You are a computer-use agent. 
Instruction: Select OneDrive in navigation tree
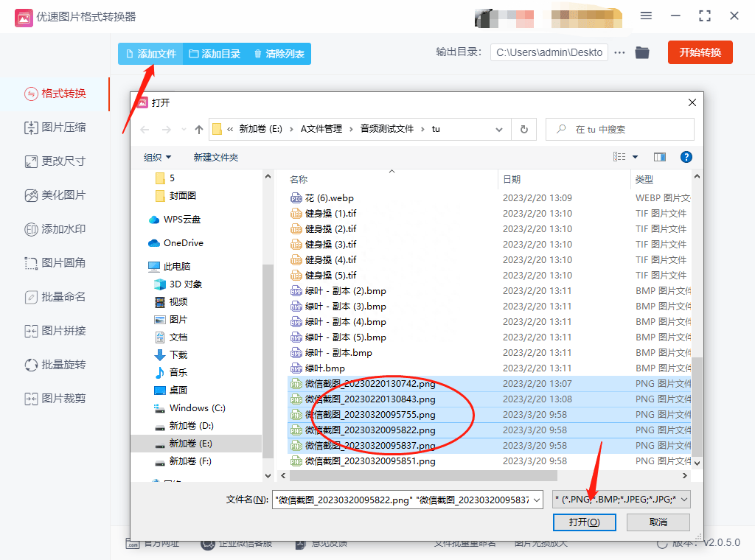(183, 243)
